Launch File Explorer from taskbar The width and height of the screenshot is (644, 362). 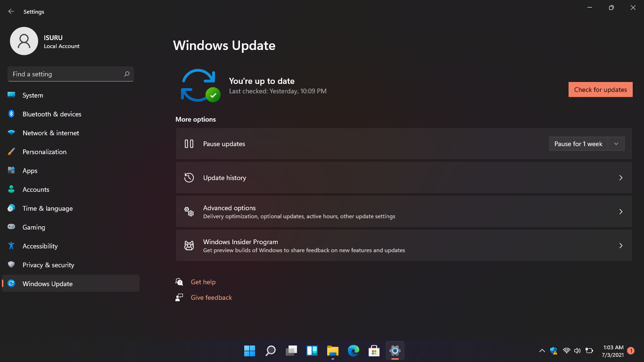[x=333, y=351]
